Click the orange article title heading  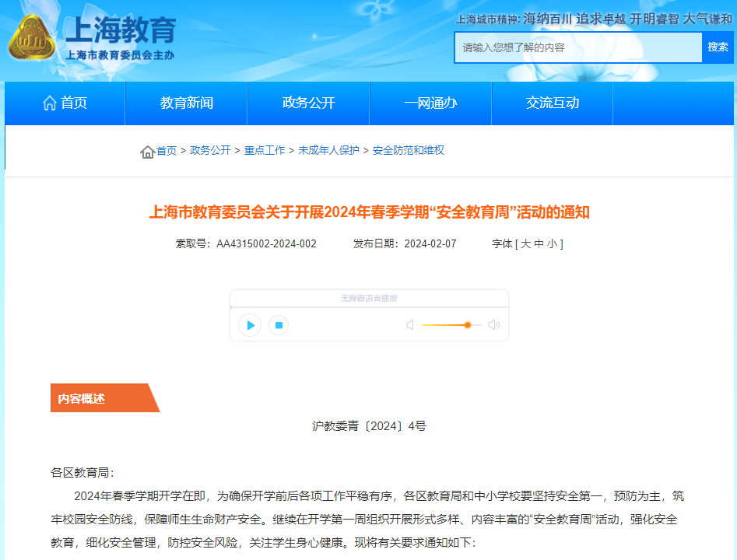(369, 212)
